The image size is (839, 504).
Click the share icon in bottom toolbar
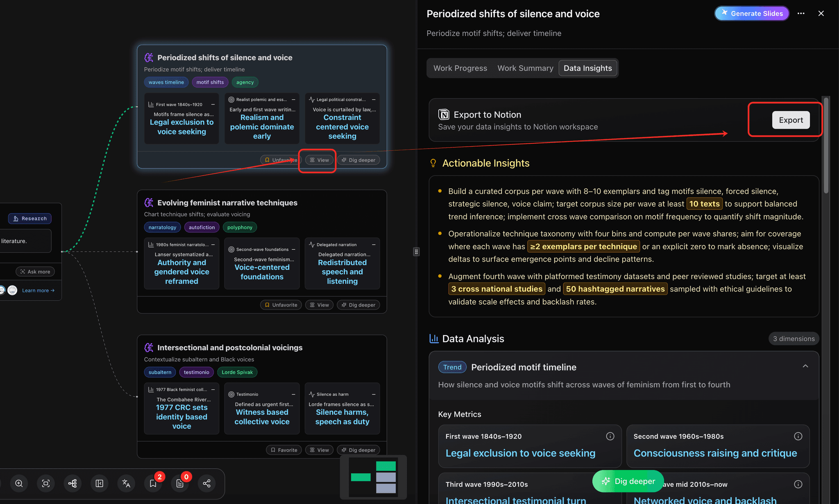(x=207, y=484)
